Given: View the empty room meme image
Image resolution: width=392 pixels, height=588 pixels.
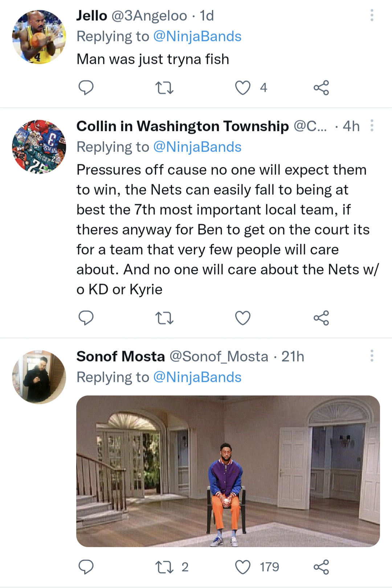Looking at the screenshot, I should pos(228,471).
